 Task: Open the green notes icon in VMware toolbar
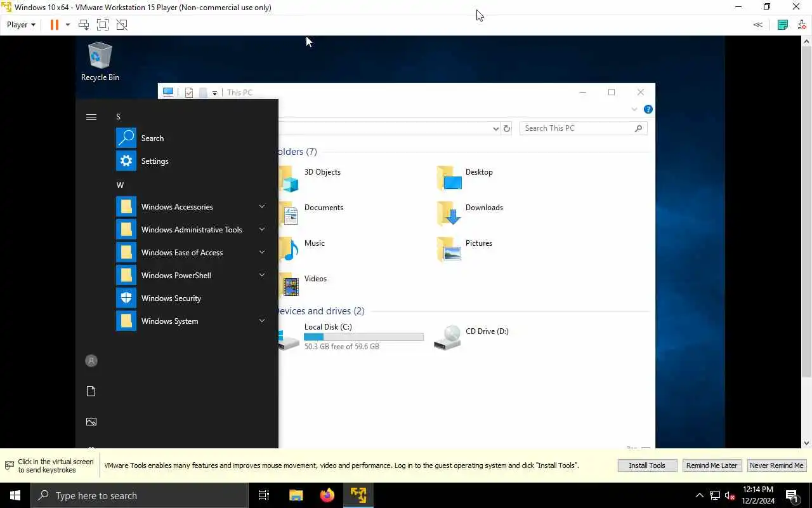[783, 25]
